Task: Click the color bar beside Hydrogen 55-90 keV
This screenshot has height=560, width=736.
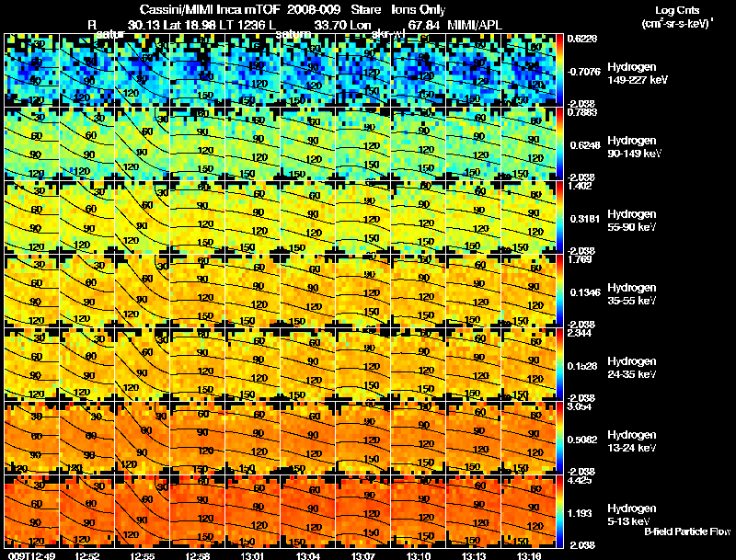Action: tap(559, 217)
